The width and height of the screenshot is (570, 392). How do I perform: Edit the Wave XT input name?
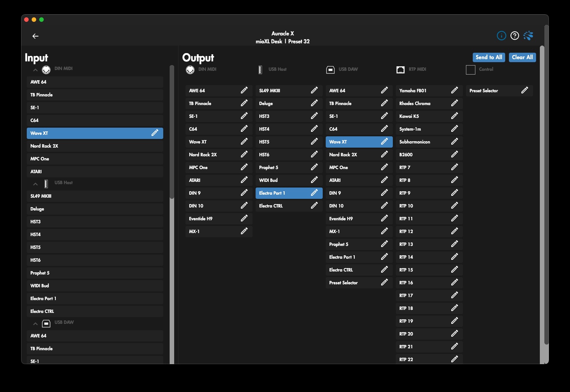click(155, 133)
